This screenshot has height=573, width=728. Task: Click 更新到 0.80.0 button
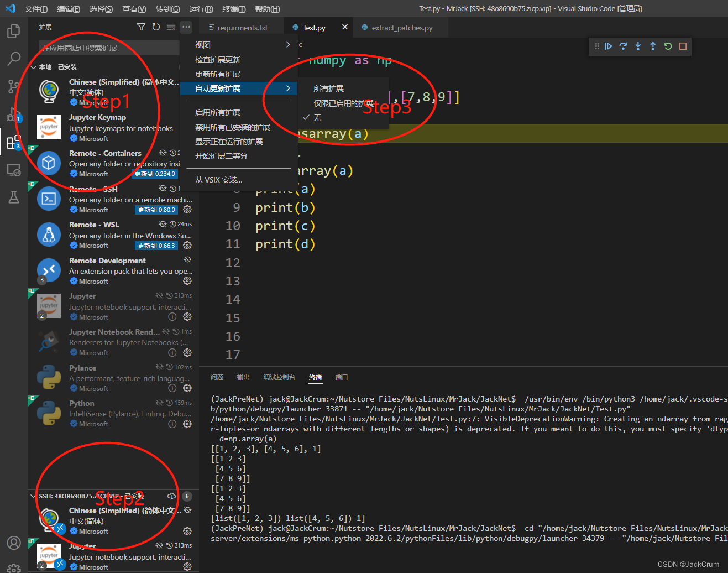click(156, 210)
